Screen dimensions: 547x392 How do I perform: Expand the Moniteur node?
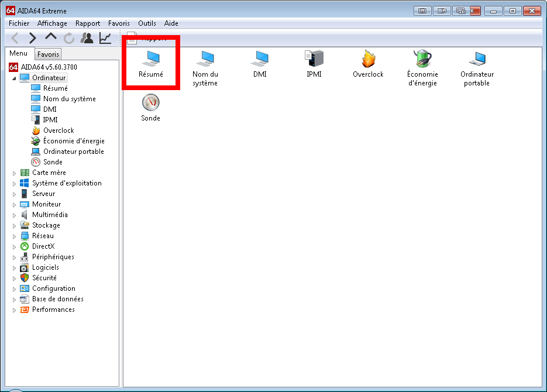pos(14,205)
